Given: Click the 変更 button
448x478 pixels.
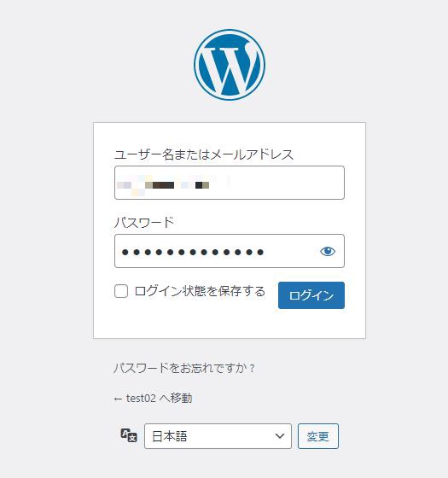Looking at the screenshot, I should (x=318, y=436).
